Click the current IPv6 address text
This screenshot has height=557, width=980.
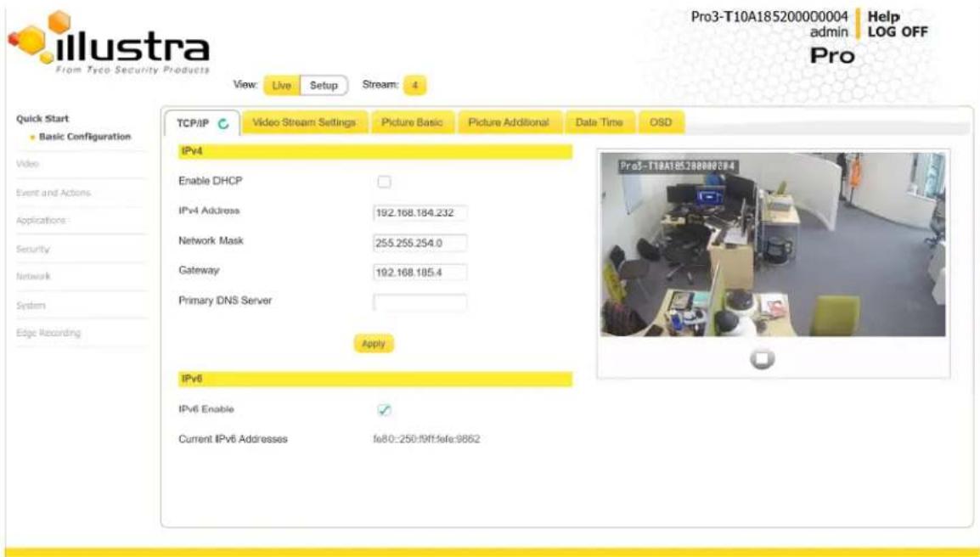point(426,439)
